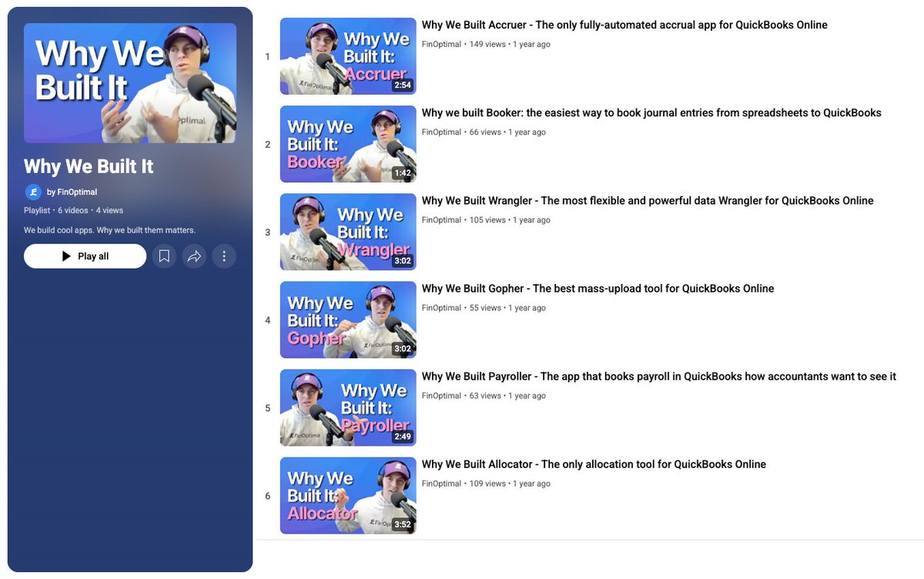Open the Gopher video thumbnail
Viewport: 924px width, 579px height.
348,320
